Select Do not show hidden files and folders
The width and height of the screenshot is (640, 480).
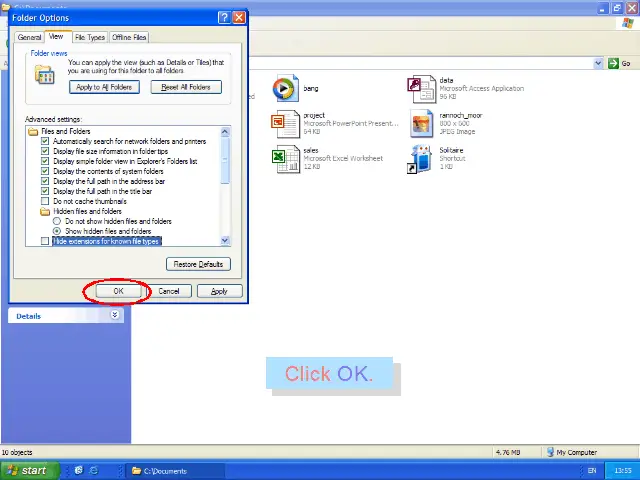(57, 221)
